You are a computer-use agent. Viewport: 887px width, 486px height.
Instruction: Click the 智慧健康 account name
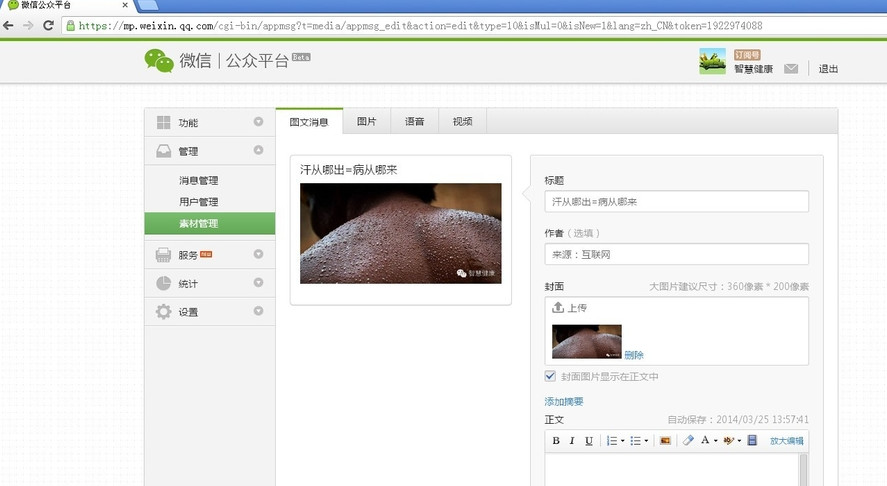pos(753,69)
